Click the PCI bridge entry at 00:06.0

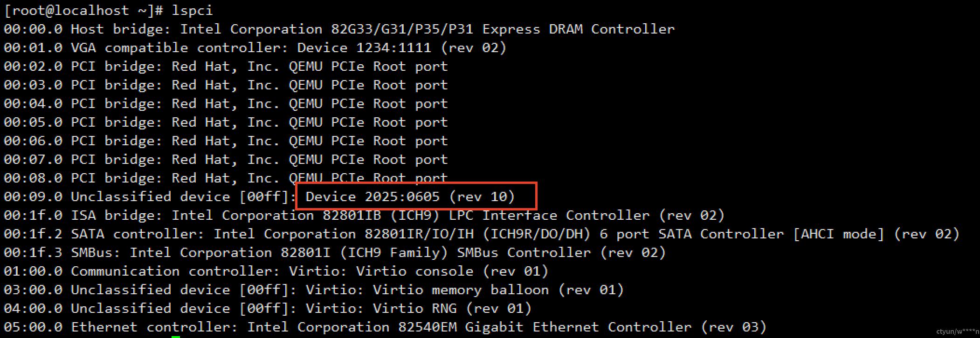pos(226,141)
